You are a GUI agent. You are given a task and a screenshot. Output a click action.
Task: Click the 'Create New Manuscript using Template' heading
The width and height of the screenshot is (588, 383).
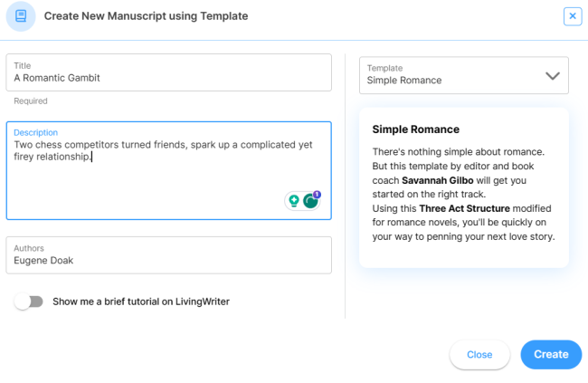147,16
